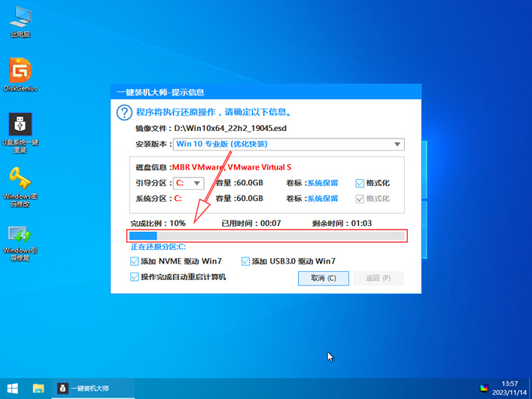This screenshot has width=532, height=399.
Task: Click the restore progress bar
Action: 267,236
